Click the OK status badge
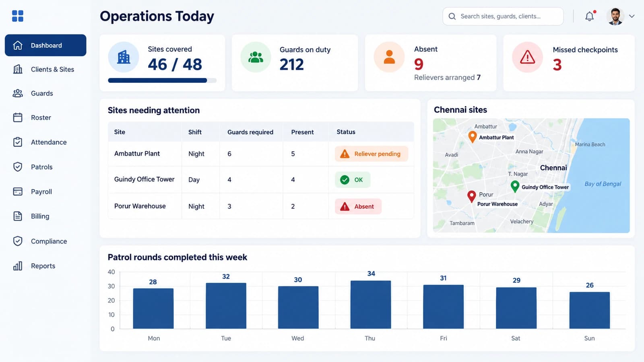The width and height of the screenshot is (644, 362). (352, 180)
